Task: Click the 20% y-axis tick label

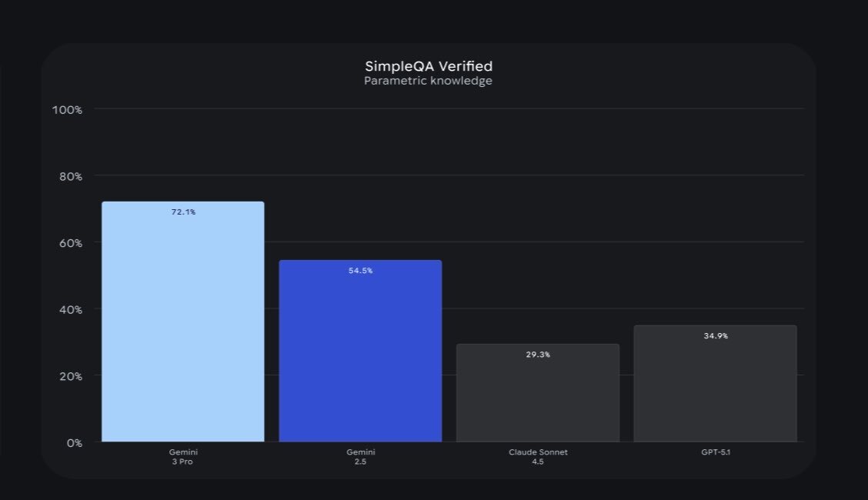Action: 69,376
